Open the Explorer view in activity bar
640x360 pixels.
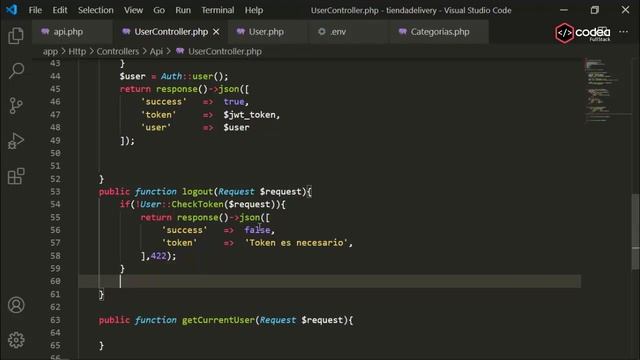(16, 36)
